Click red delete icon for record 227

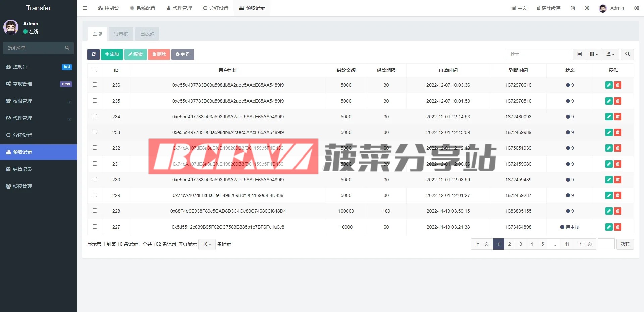(x=618, y=227)
